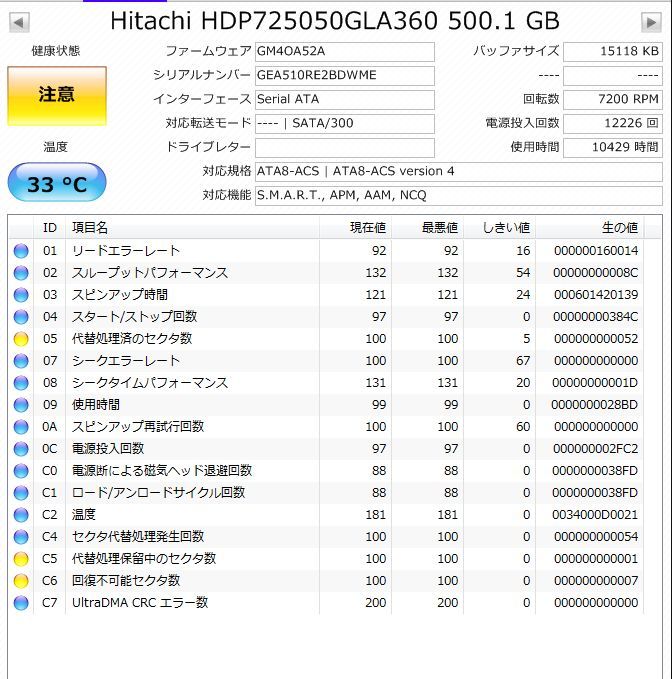
Task: Click blue status icon for ID 03
Action: coord(21,295)
